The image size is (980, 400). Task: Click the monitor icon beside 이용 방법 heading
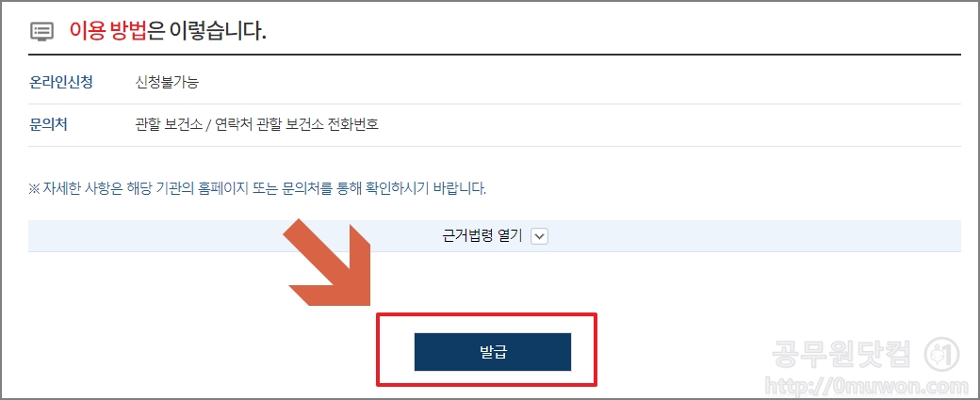click(x=42, y=31)
